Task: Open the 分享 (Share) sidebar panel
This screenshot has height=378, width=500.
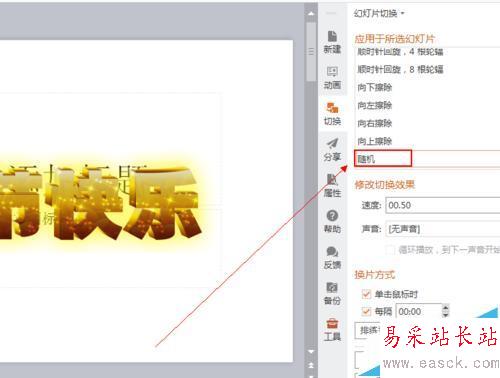Action: 332,150
